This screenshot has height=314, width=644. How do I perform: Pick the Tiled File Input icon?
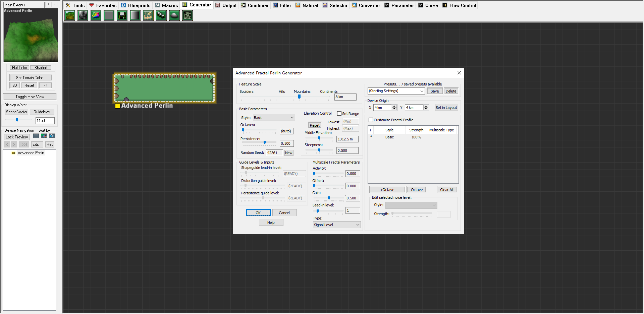click(x=161, y=15)
